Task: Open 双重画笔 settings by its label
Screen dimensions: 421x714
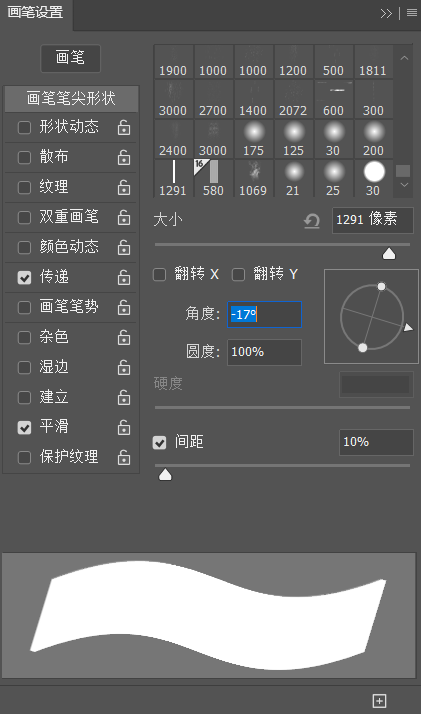Action: click(69, 217)
